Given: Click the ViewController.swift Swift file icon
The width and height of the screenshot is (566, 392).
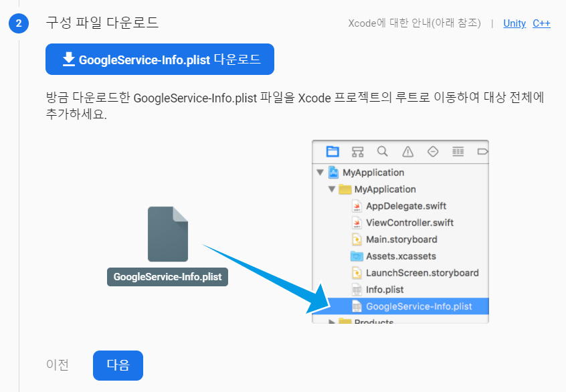Looking at the screenshot, I should [357, 223].
